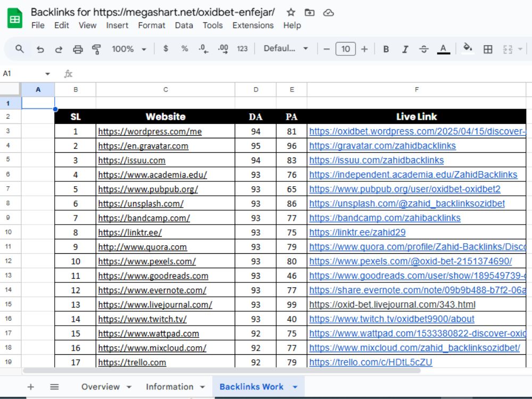
Task: Increase decimal places
Action: pyautogui.click(x=223, y=49)
